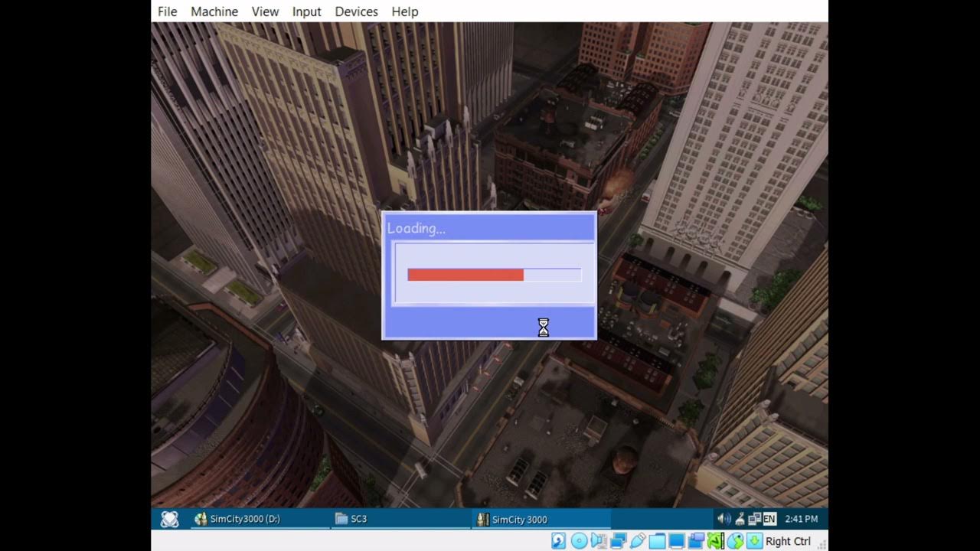The width and height of the screenshot is (980, 551).
Task: Click the EN language indicator
Action: tap(769, 519)
